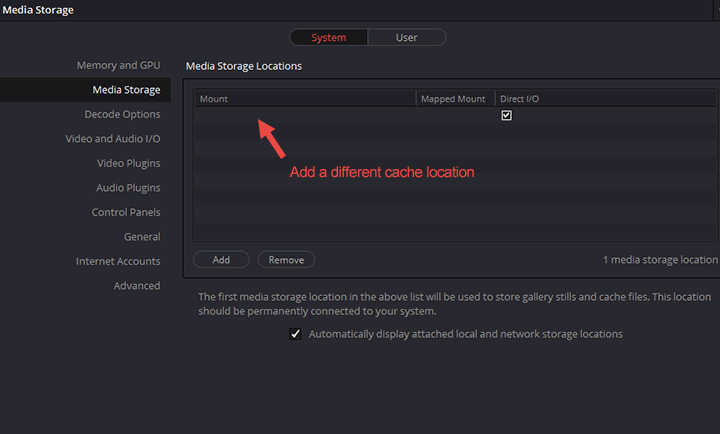Click the Direct I/O column header
Screen dimensions: 720x434
519,99
